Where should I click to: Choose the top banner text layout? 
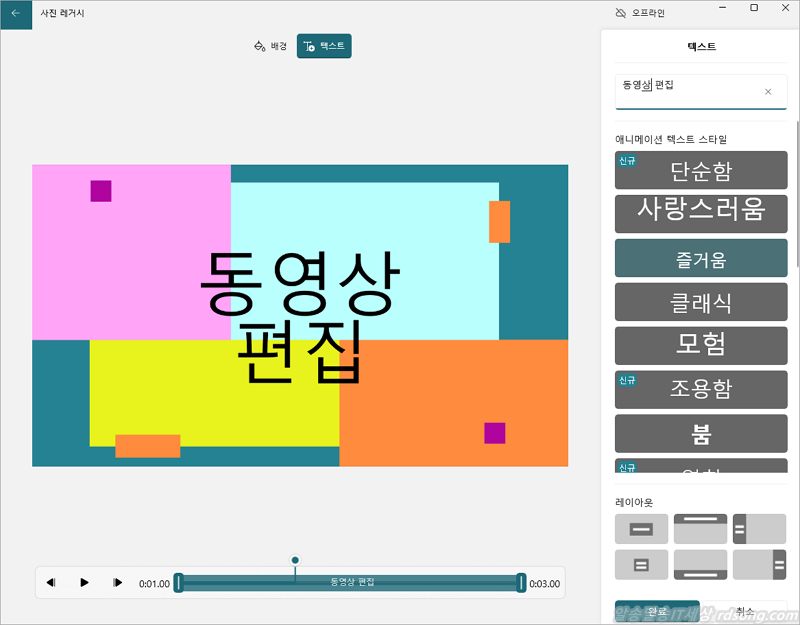(x=700, y=529)
